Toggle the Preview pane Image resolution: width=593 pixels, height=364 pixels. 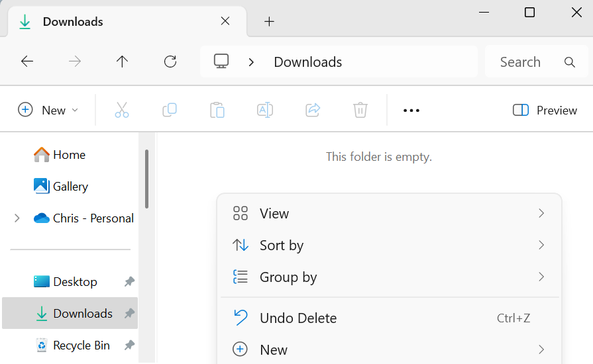(545, 110)
